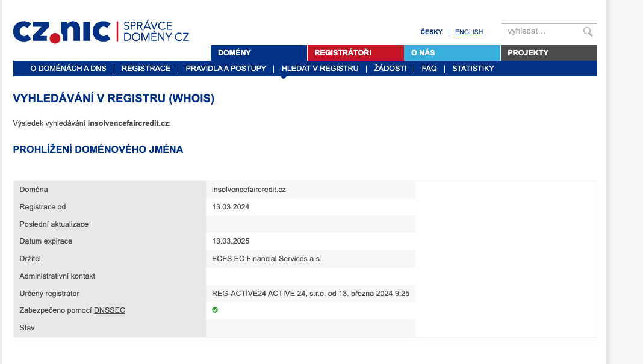Screen dimensions: 643x364
Task: Click Hledat v registru menu item
Action: pyautogui.click(x=320, y=69)
